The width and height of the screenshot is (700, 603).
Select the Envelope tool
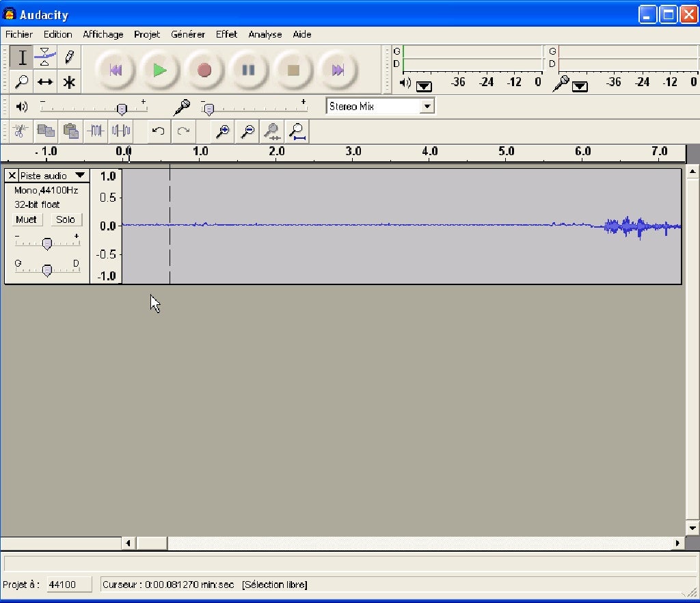(45, 57)
